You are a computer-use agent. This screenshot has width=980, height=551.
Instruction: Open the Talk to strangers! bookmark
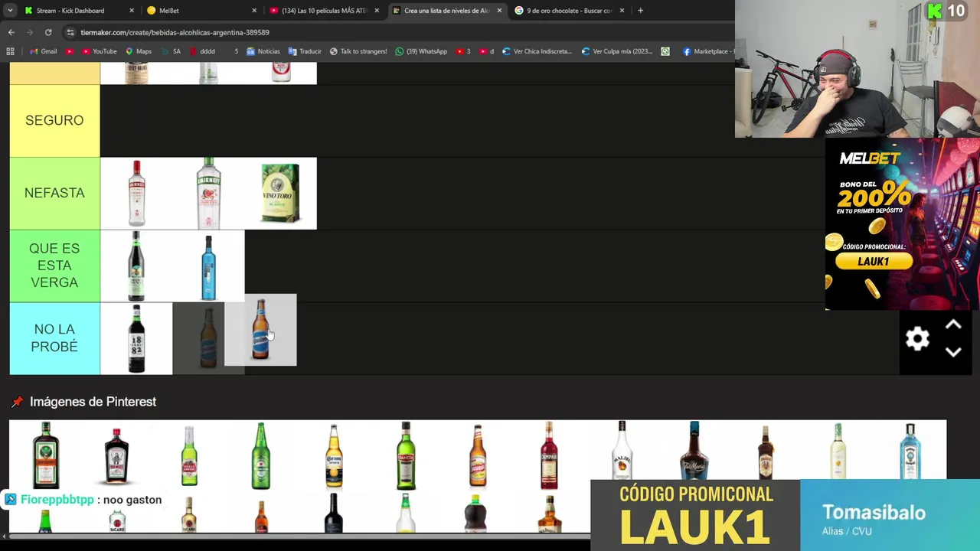pyautogui.click(x=358, y=51)
